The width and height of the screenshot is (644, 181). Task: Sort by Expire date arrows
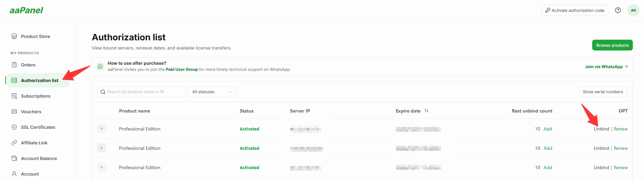426,111
